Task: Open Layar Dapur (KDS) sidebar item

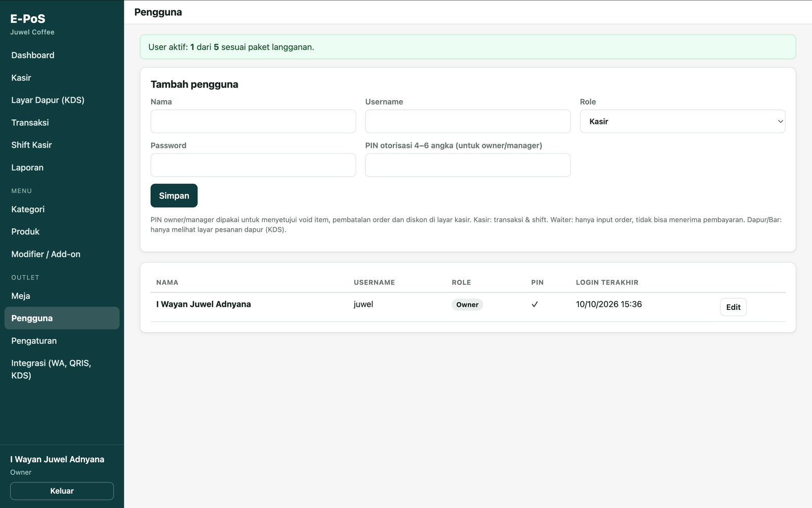Action: [62, 100]
